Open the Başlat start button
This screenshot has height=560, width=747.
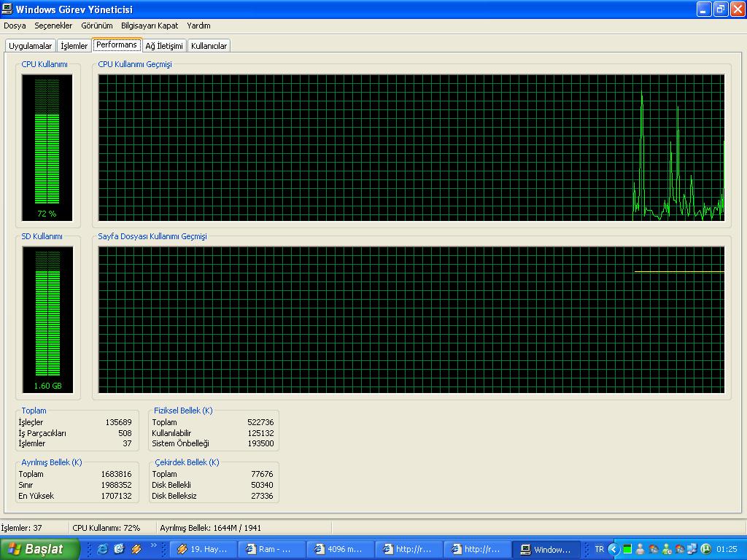pyautogui.click(x=39, y=549)
